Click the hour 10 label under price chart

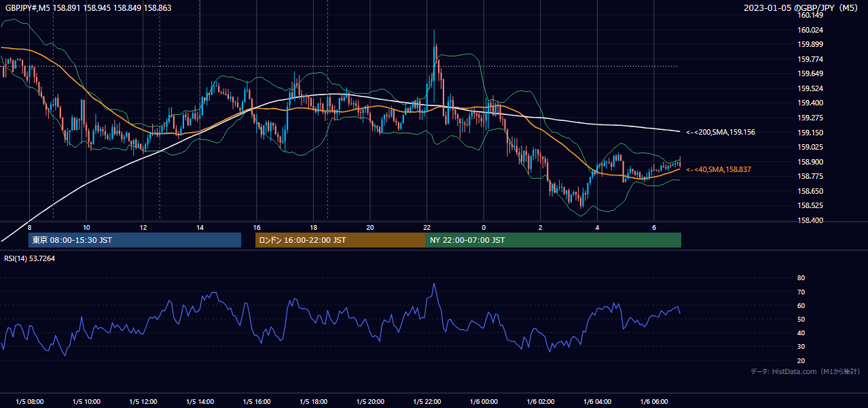[x=86, y=227]
